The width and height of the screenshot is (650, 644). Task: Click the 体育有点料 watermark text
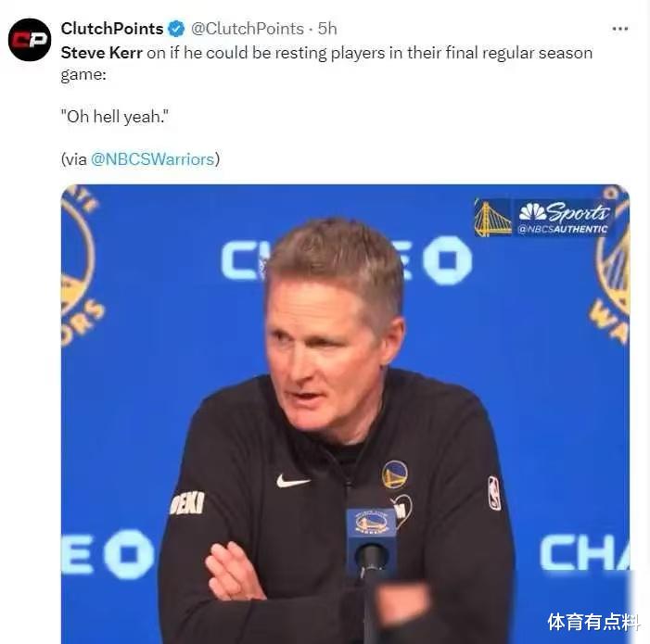tap(593, 622)
